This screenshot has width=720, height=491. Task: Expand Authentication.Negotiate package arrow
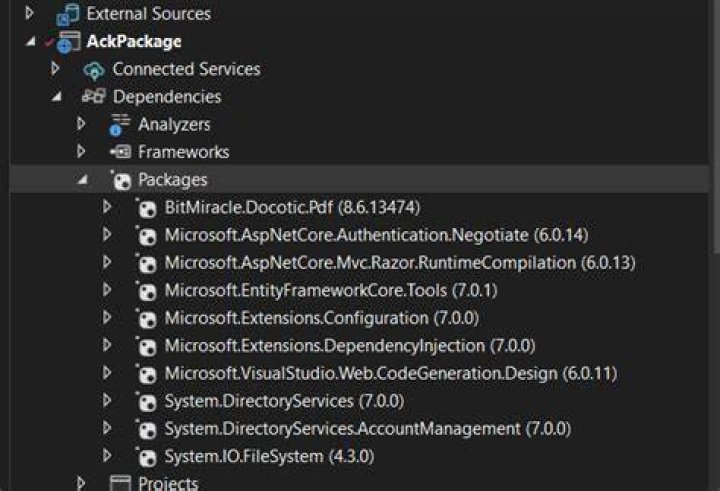pyautogui.click(x=107, y=234)
